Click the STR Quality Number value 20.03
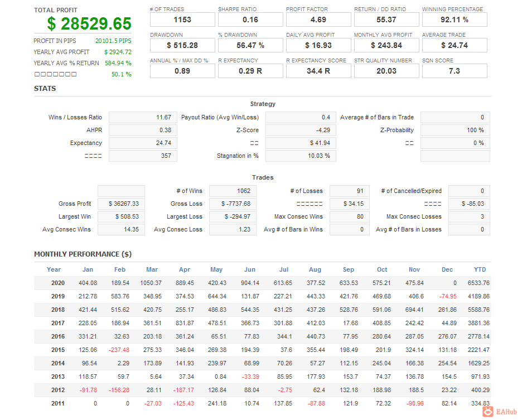The image size is (522, 420). pyautogui.click(x=386, y=71)
